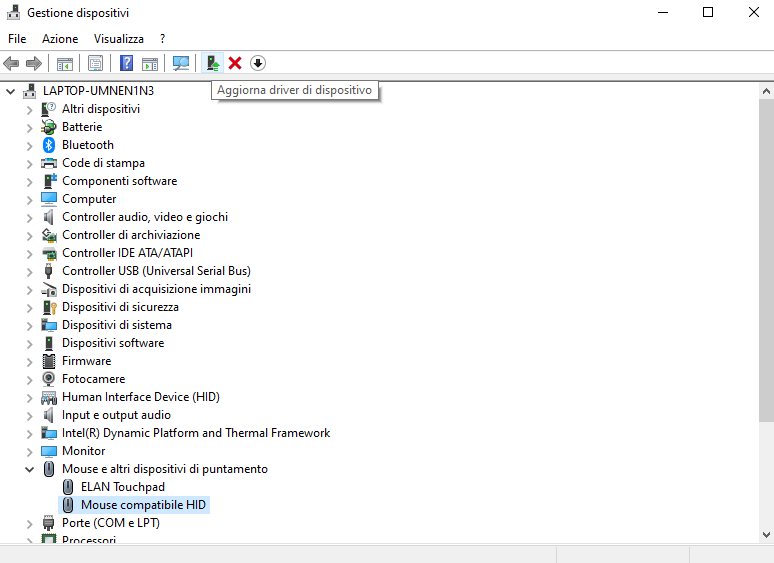Viewport: 774px width, 563px height.
Task: Expand the Input e output audio node
Action: point(29,415)
